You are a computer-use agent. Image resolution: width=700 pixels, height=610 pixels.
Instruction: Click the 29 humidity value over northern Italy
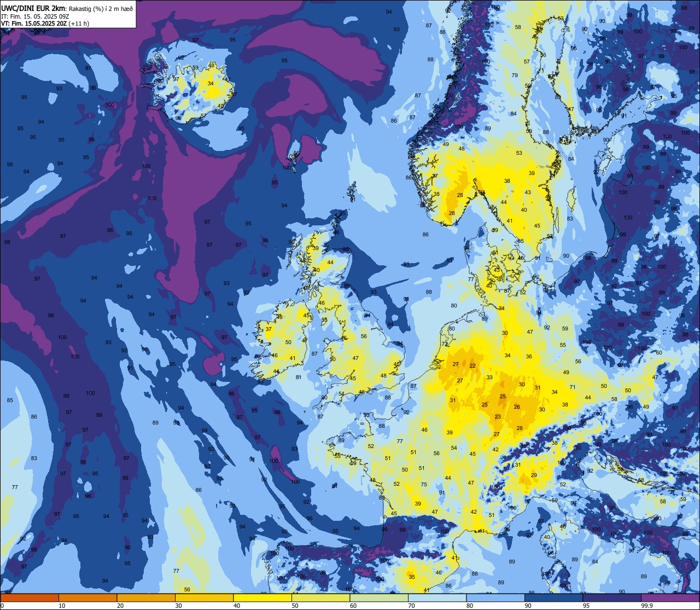pos(534,475)
